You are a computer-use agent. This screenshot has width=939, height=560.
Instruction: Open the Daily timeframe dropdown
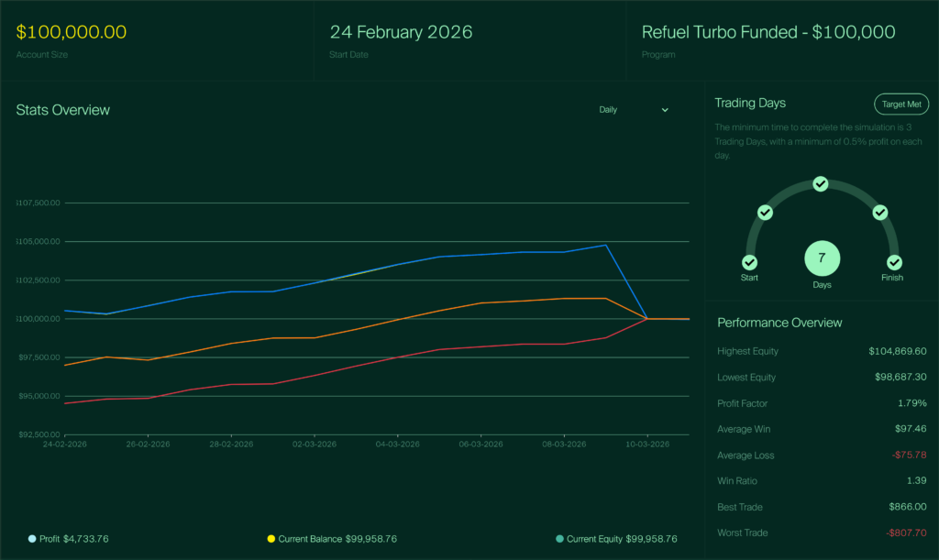click(x=633, y=110)
